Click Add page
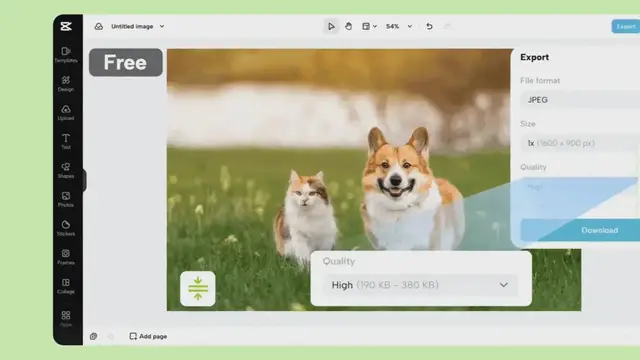 click(148, 336)
